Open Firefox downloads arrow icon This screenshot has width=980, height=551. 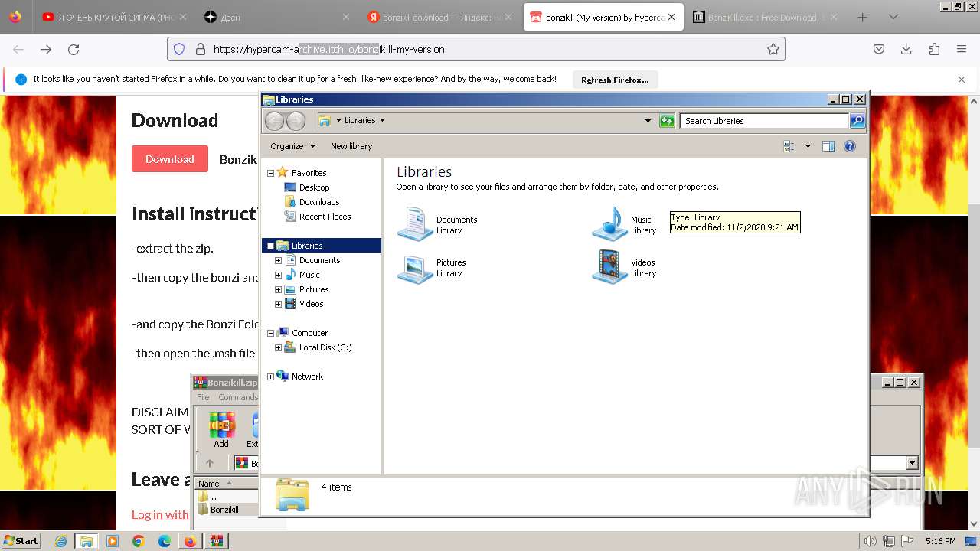906,49
